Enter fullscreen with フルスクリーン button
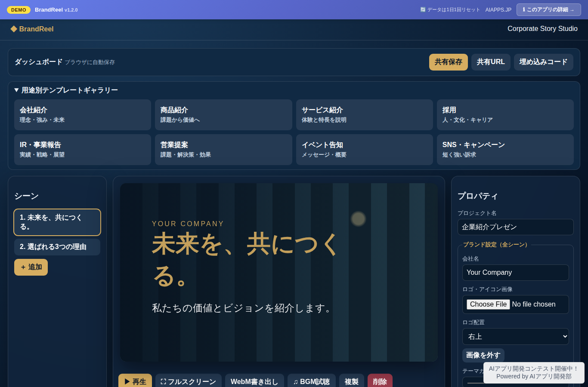Viewport: 588px width, 387px height. (189, 381)
